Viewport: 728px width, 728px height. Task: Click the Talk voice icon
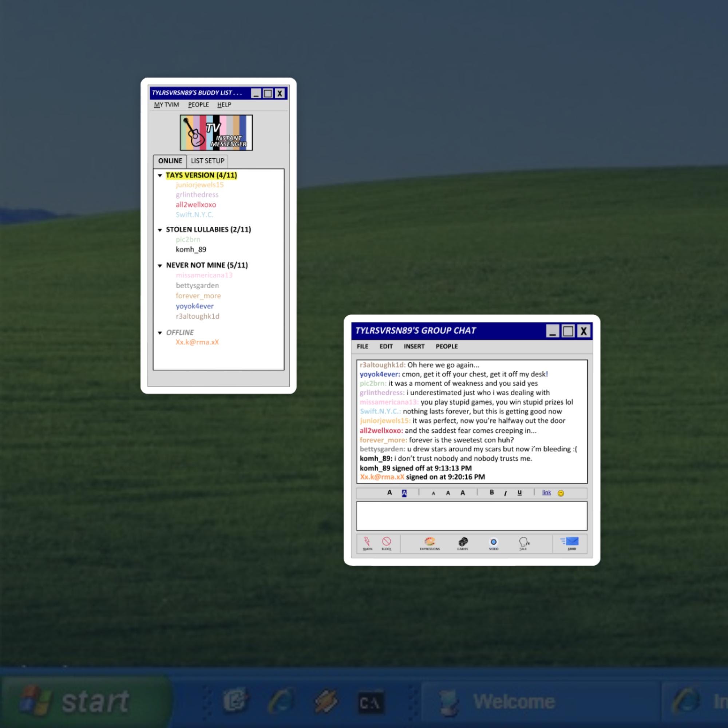524,543
